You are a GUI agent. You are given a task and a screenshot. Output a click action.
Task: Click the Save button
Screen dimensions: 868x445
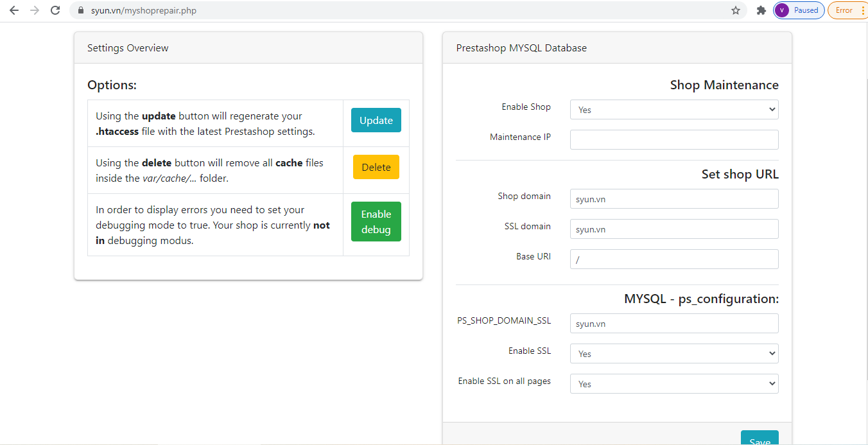[759, 438]
